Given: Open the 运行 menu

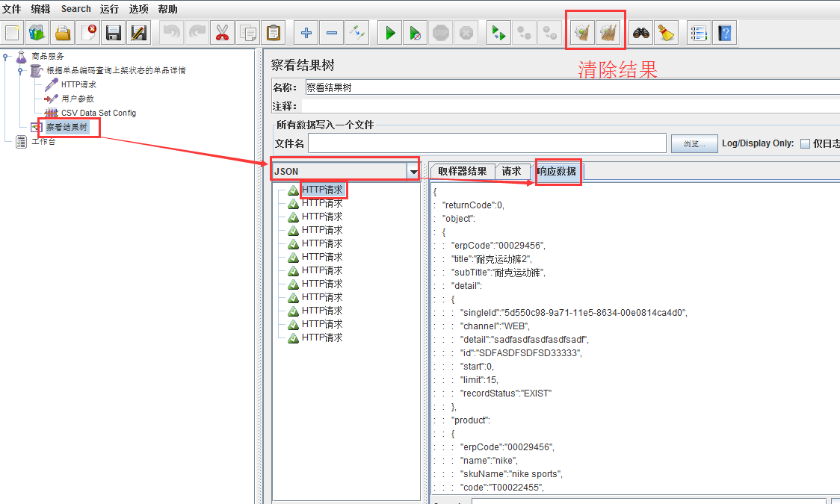Looking at the screenshot, I should [x=109, y=9].
